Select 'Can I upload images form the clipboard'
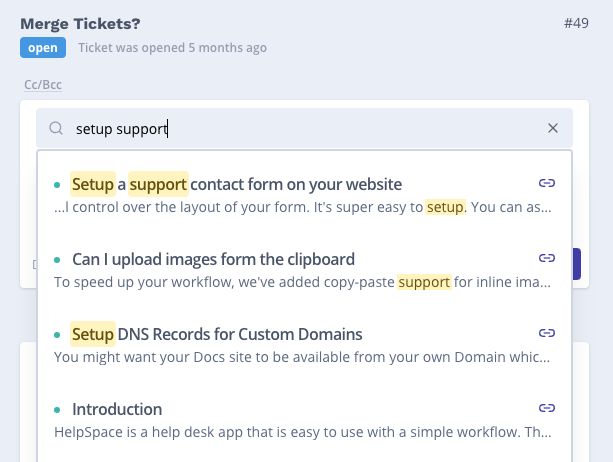The image size is (613, 462). (213, 259)
